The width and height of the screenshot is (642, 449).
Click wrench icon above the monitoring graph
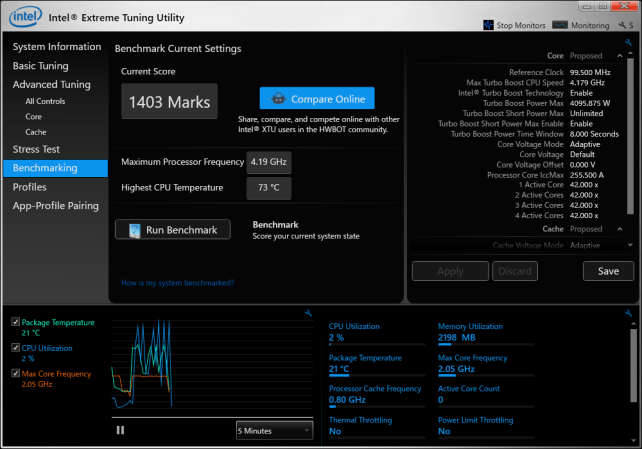coord(308,313)
